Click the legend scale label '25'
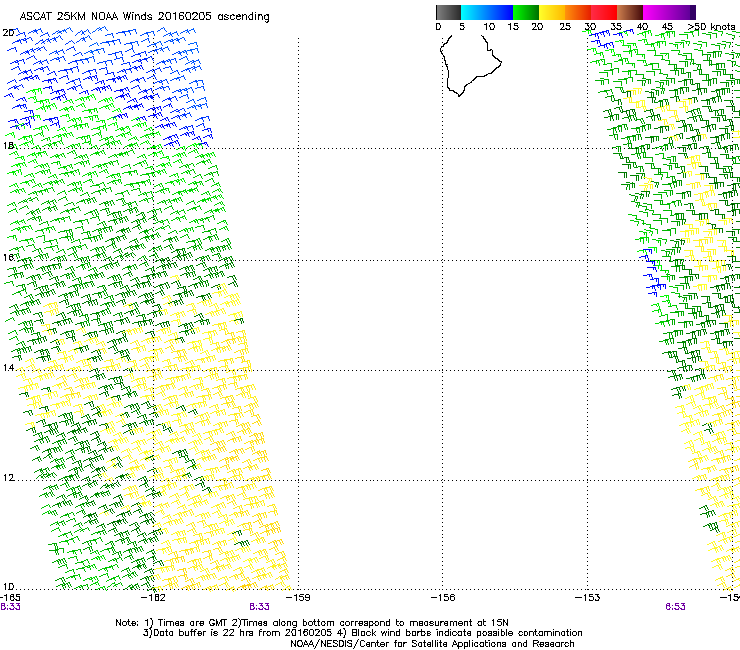This screenshot has height=650, width=740. point(565,27)
